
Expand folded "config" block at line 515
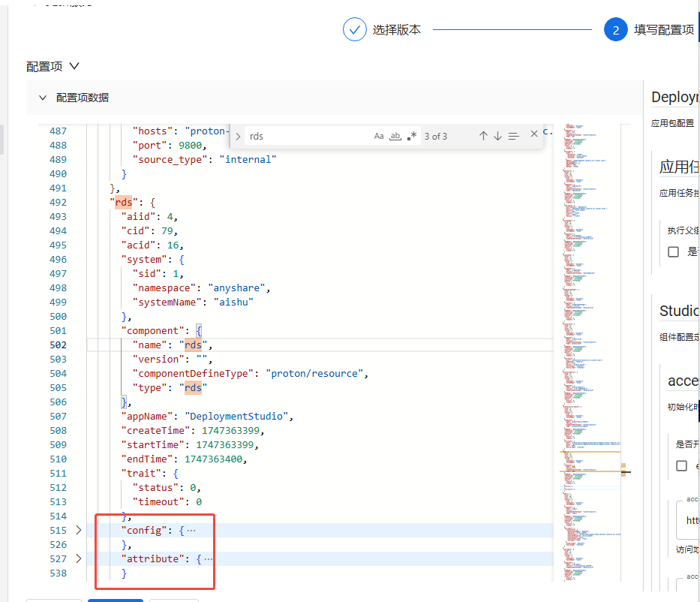79,530
